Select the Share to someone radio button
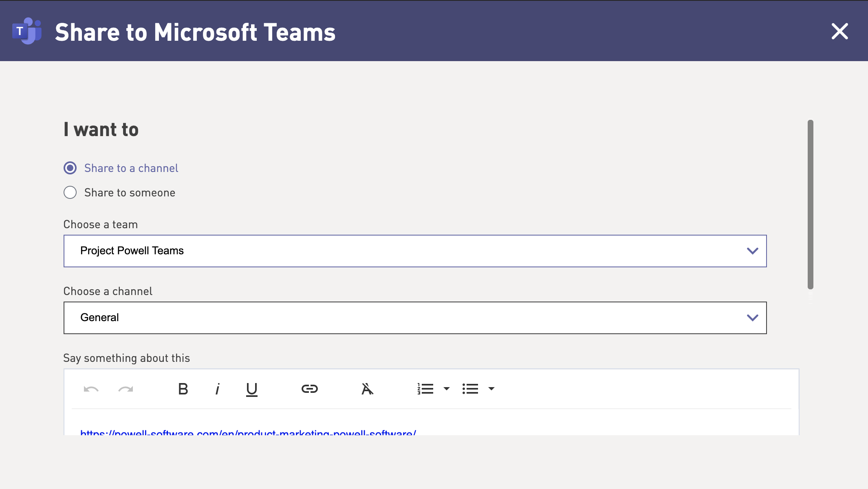The image size is (868, 489). point(70,192)
